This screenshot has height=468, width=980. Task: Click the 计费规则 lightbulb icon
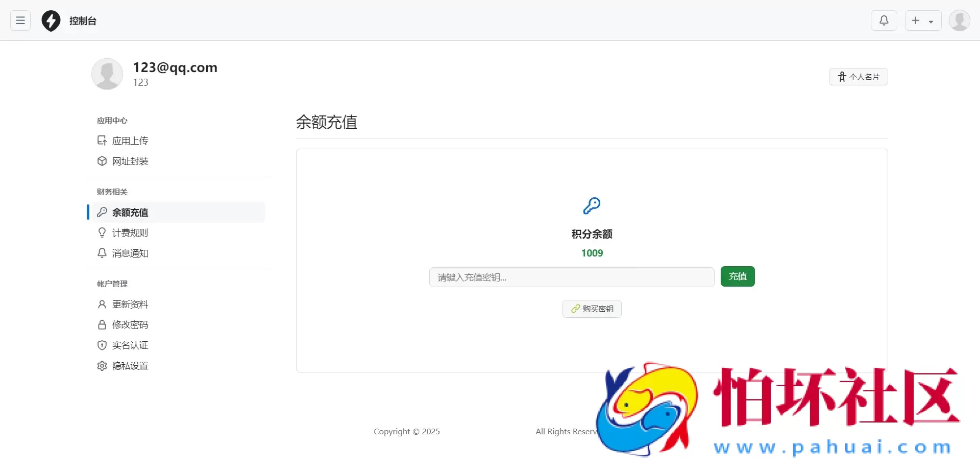pyautogui.click(x=102, y=232)
